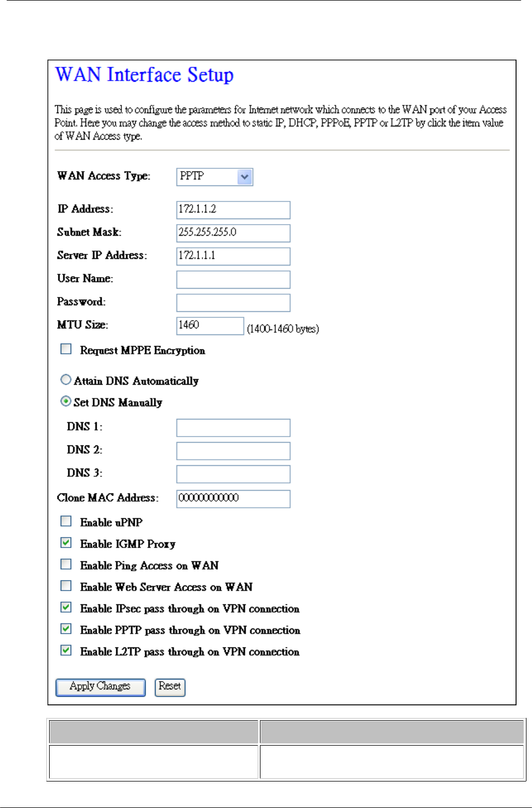Disable IPsec pass through checkbox
Screen dimensions: 532x808
click(66, 607)
